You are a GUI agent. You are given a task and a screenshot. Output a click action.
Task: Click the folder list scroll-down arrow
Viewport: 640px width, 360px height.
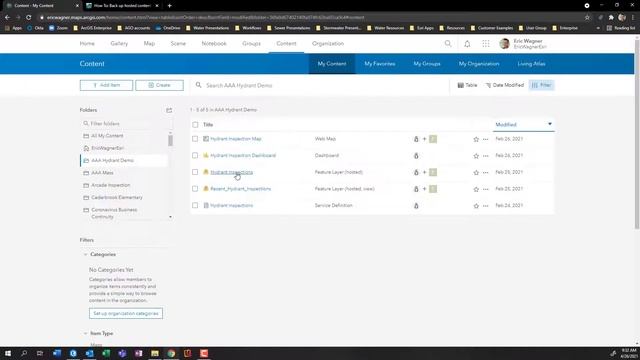(x=170, y=217)
